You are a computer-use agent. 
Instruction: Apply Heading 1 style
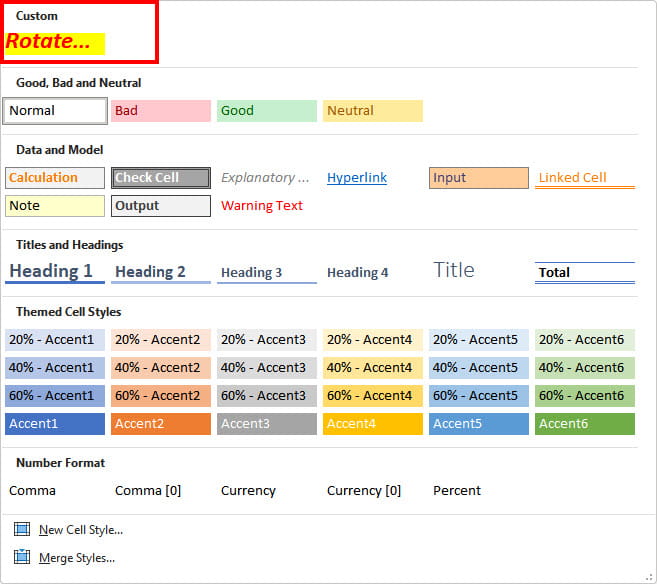click(55, 271)
